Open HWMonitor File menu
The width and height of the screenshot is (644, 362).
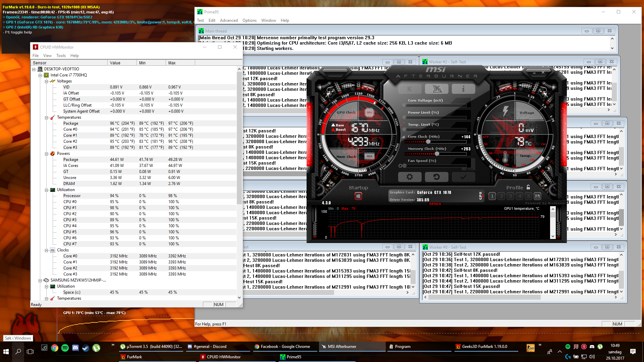pos(36,56)
